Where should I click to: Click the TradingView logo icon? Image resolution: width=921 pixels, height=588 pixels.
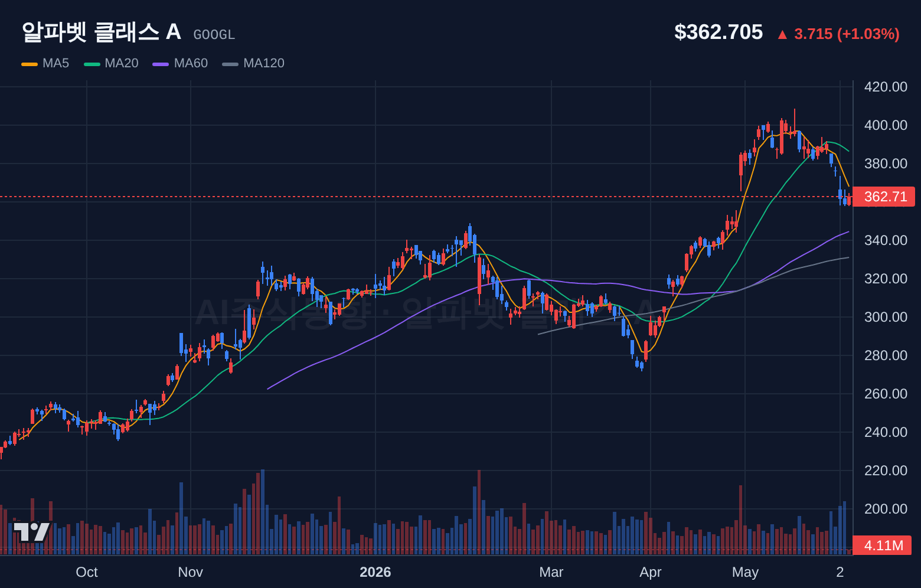[32, 532]
